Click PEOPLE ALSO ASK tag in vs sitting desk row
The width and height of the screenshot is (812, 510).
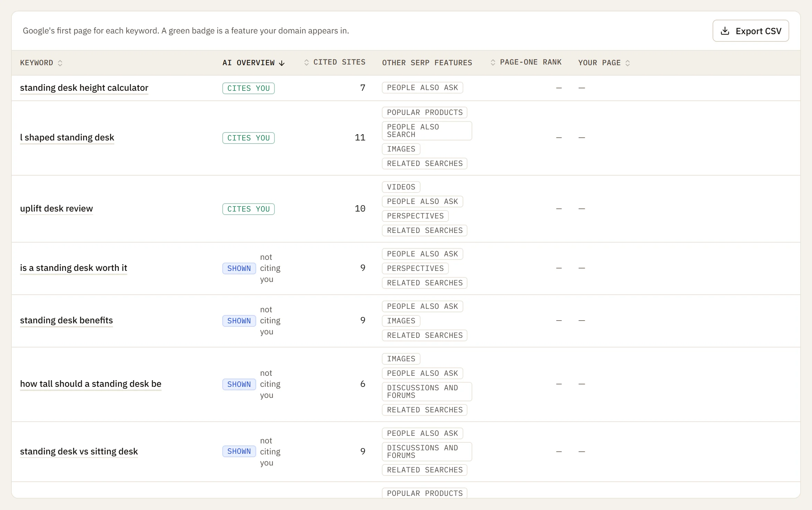[423, 433]
